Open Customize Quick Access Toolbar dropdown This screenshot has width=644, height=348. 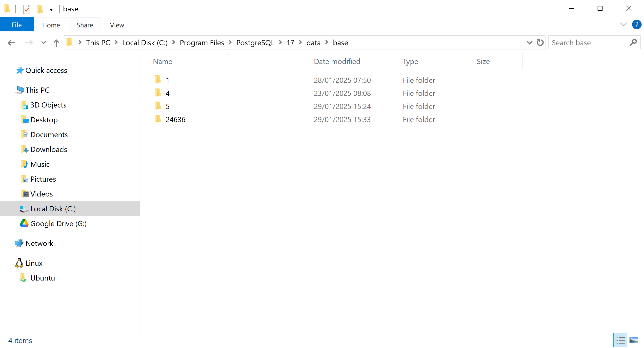tap(51, 9)
